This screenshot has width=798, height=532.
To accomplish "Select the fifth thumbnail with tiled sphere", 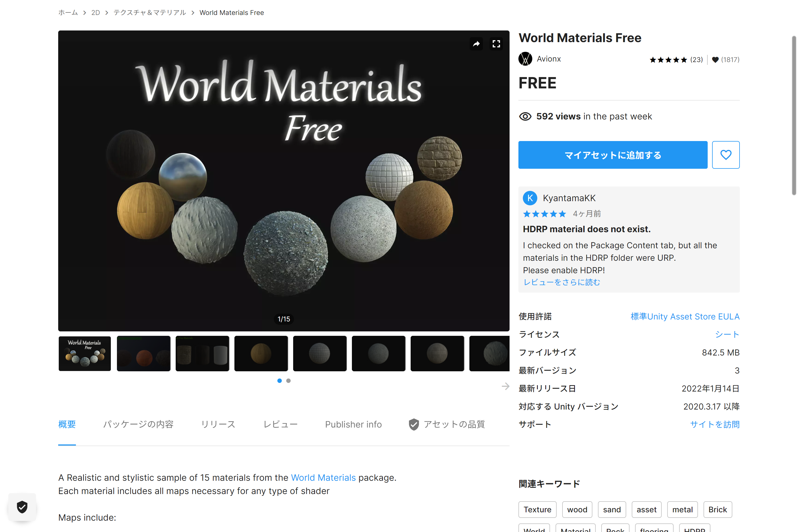I will coord(320,354).
